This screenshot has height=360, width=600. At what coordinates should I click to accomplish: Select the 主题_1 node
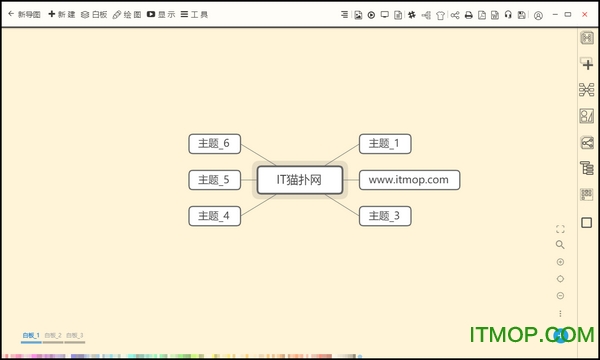[385, 144]
